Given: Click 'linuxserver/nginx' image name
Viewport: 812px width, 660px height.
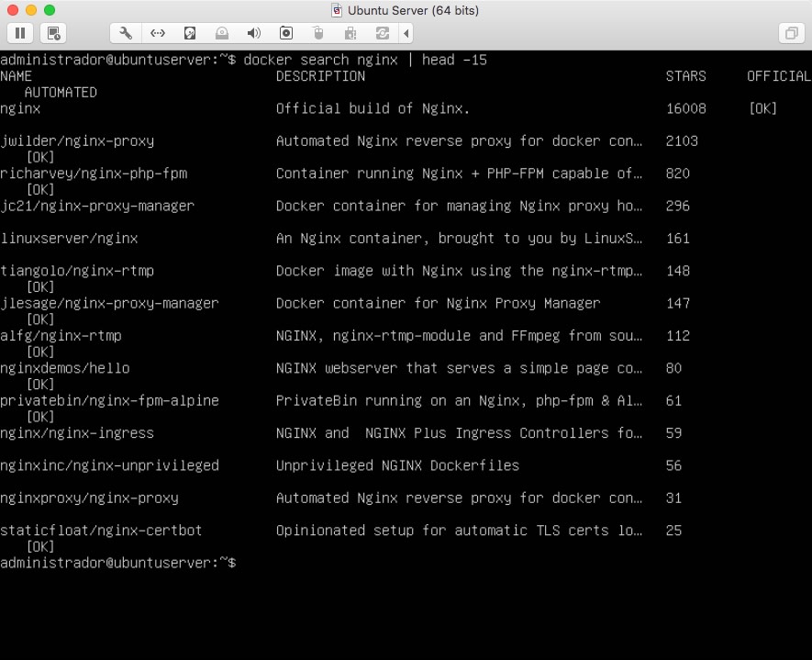Looking at the screenshot, I should 69,239.
